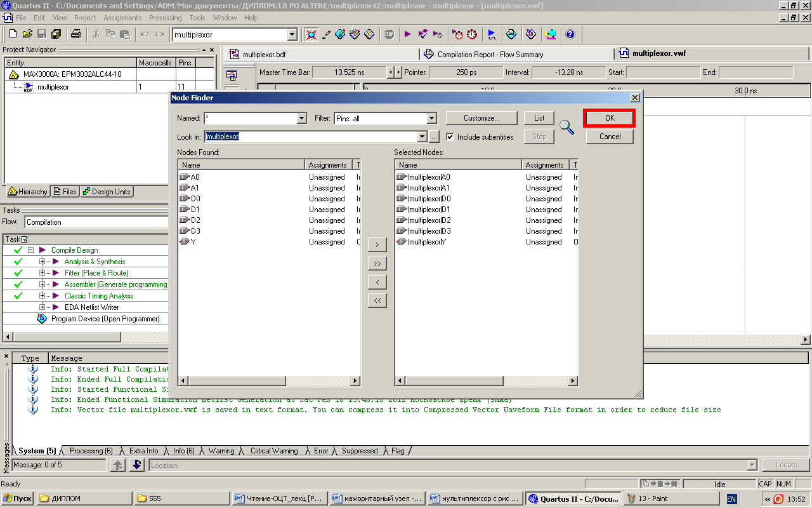Click the single remove (<) button
This screenshot has height=508, width=812.
point(377,282)
